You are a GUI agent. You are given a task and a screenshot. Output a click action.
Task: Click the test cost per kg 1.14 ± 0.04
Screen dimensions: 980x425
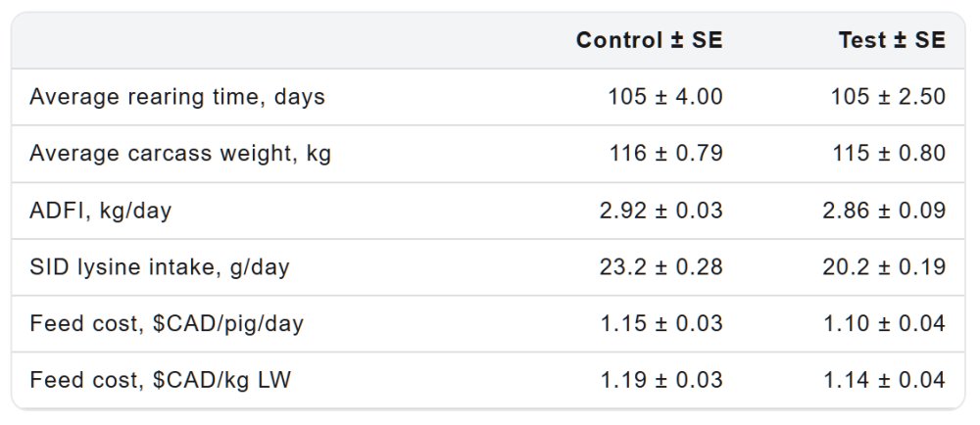point(883,380)
